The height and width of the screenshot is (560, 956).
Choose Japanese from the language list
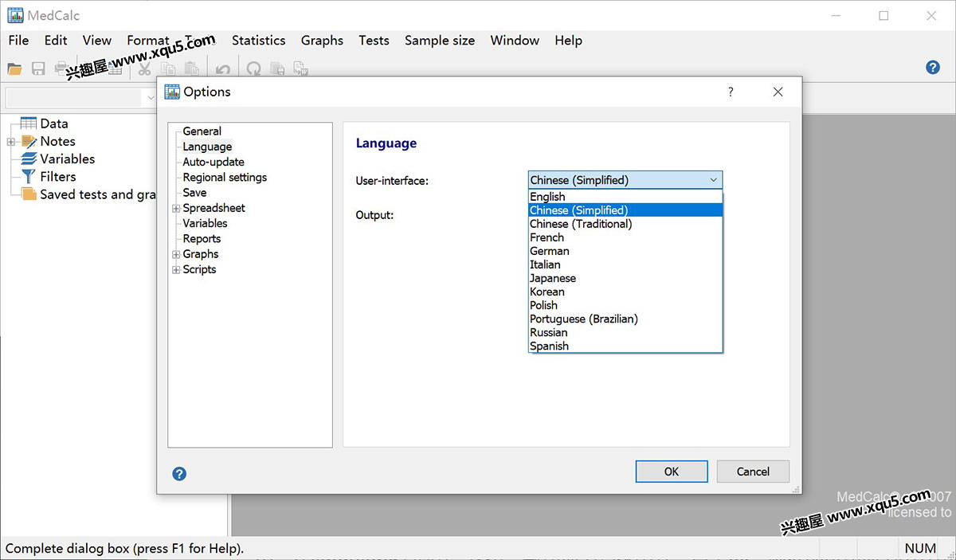pos(625,278)
